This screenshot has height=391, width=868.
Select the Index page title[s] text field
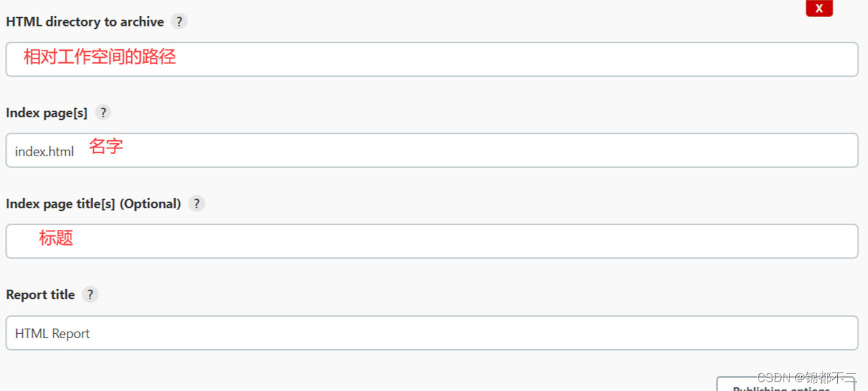tap(432, 241)
